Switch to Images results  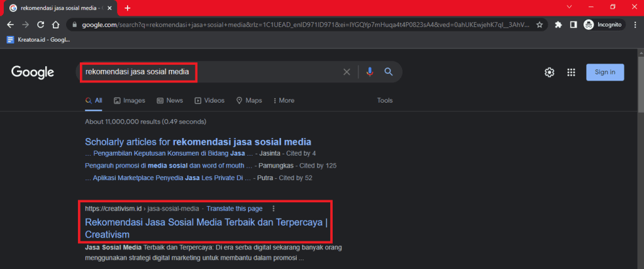(x=130, y=100)
